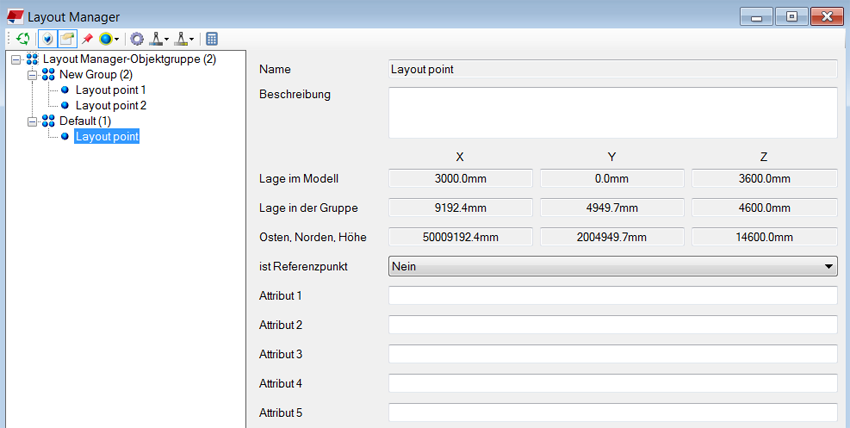
Task: Toggle the shield toolbar button
Action: 46,39
